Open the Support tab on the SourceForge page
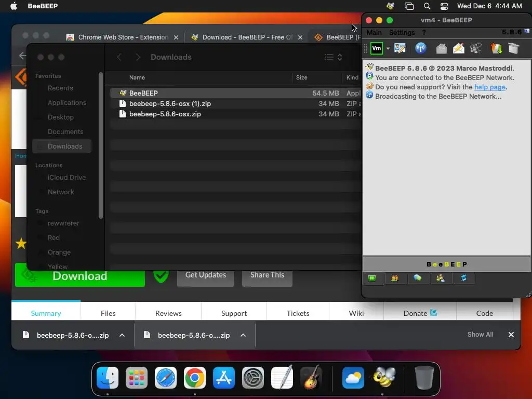This screenshot has width=532, height=399. click(234, 313)
